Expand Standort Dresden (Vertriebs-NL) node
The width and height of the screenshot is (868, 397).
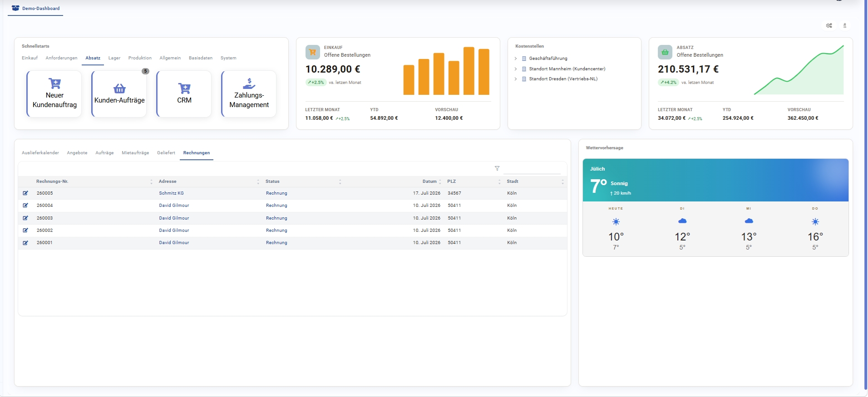[x=516, y=79]
